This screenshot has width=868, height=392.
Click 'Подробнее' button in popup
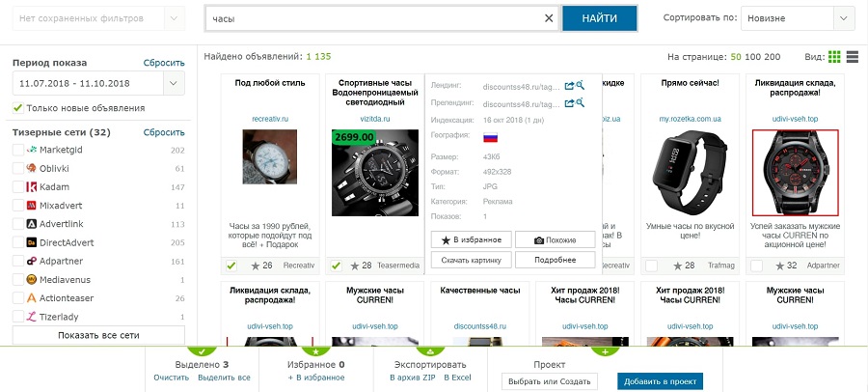click(x=555, y=260)
